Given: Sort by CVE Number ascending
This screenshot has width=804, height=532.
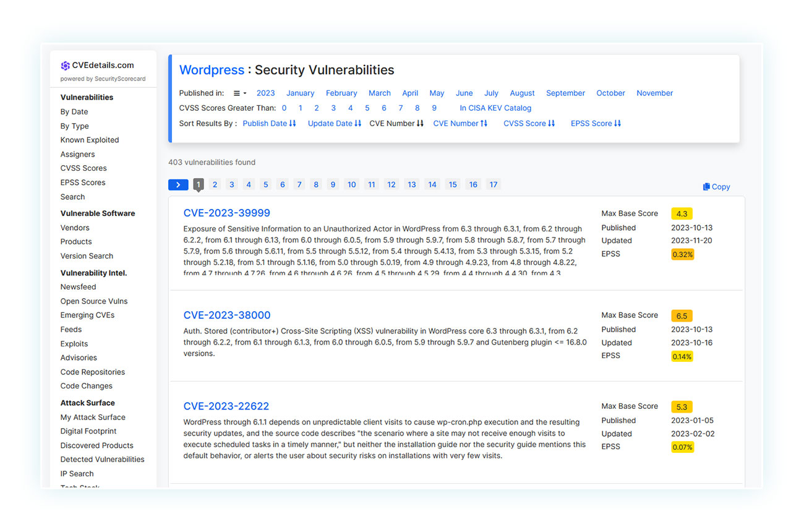Looking at the screenshot, I should [x=460, y=124].
